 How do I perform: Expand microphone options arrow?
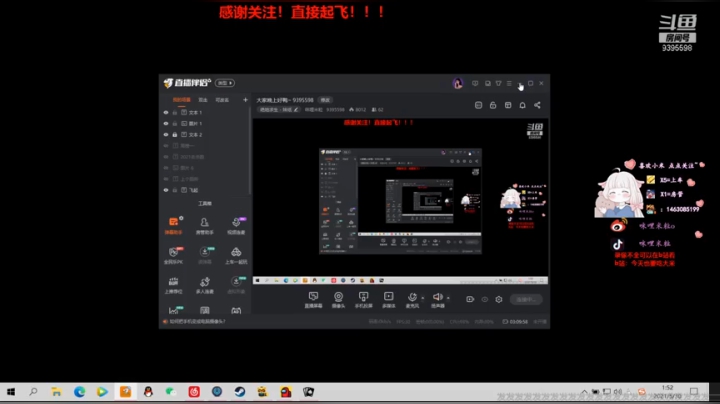423,298
